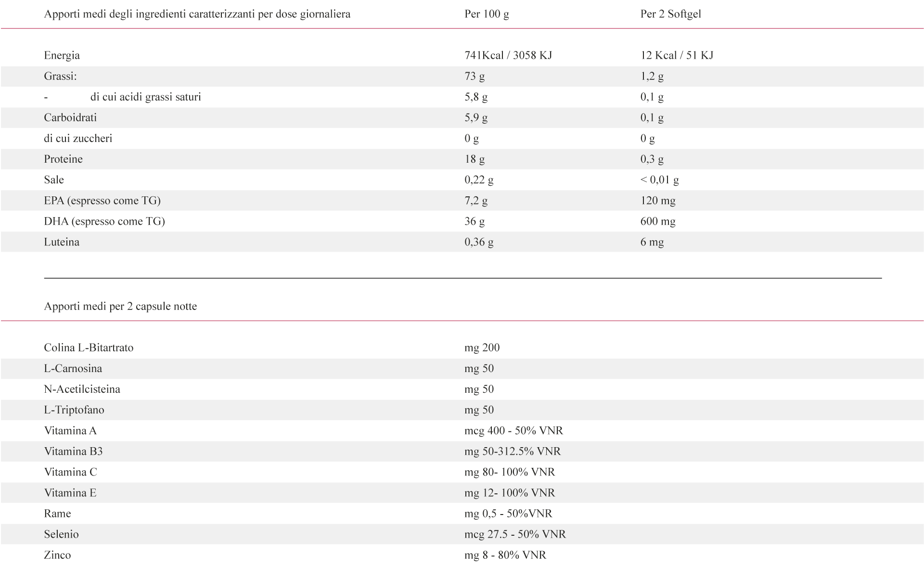
Task: Click the Carboidrati row label
Action: [x=70, y=117]
